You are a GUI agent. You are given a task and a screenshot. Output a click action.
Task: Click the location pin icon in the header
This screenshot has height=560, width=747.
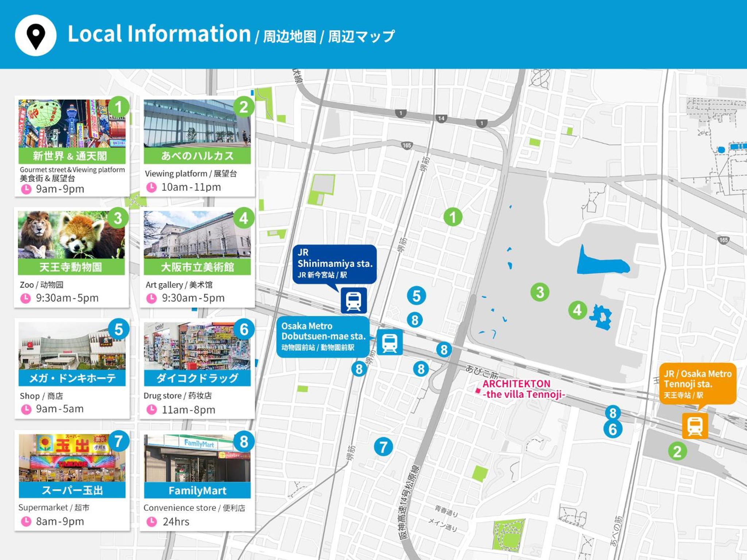tap(36, 35)
